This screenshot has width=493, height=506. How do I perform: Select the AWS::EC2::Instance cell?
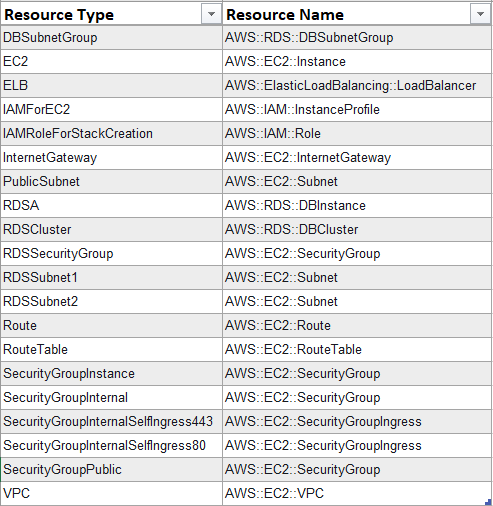coord(357,62)
